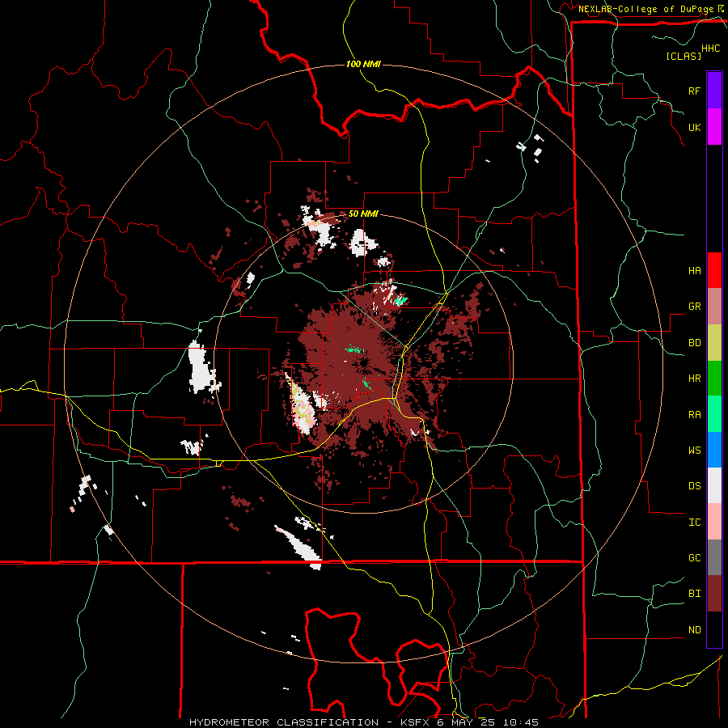Click the [CLAS] units label
This screenshot has height=728, width=728.
tap(684, 56)
